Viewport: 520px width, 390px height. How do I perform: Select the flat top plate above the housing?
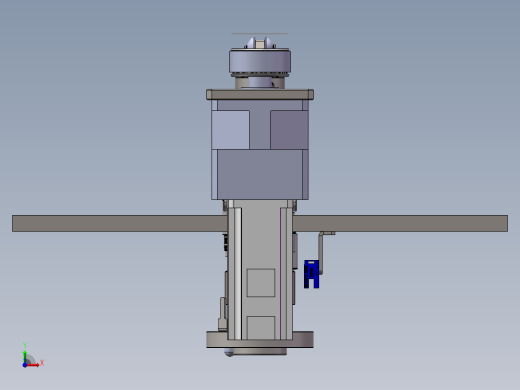260,94
